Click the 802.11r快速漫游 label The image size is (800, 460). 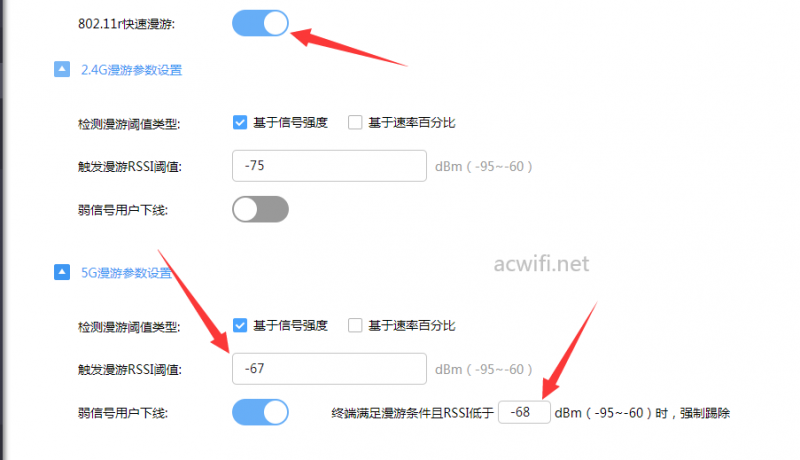pos(126,24)
